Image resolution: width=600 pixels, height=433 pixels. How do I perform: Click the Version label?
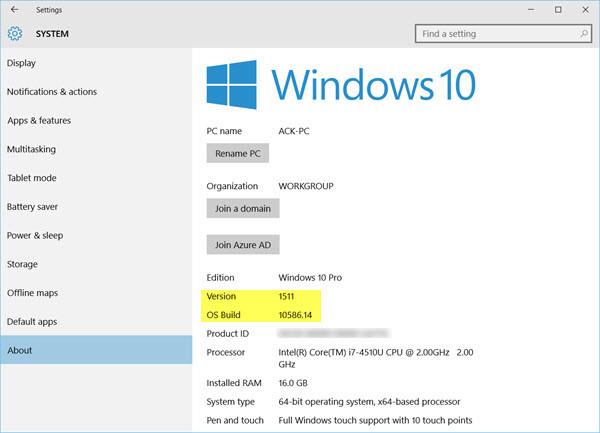tap(221, 296)
